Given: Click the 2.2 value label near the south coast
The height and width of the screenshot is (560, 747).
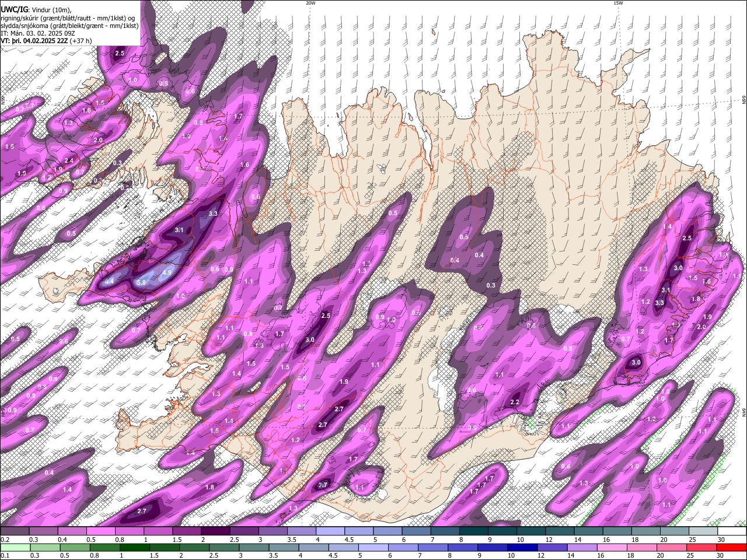Looking at the screenshot, I should (515, 402).
